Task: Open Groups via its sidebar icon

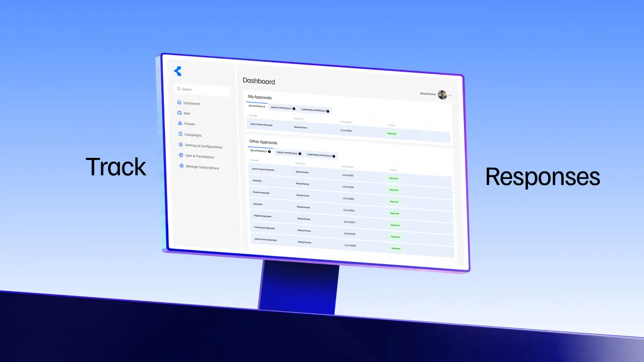Action: point(180,123)
